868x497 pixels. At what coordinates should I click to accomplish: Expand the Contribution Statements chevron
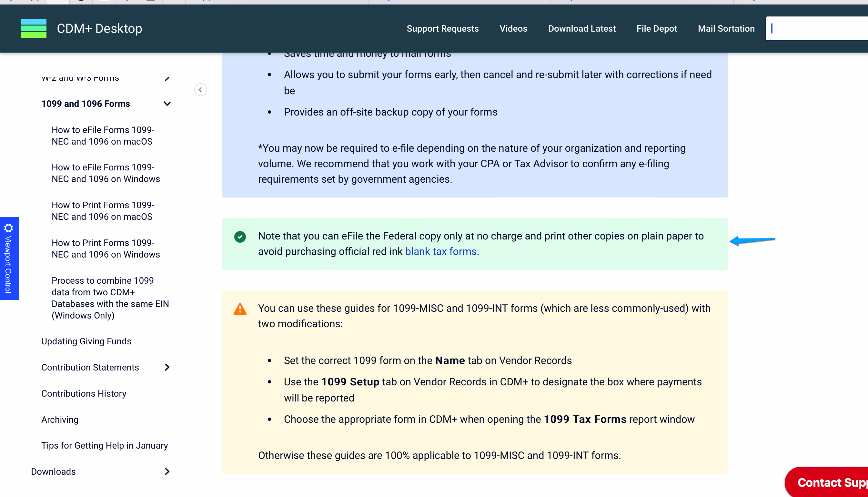[167, 367]
